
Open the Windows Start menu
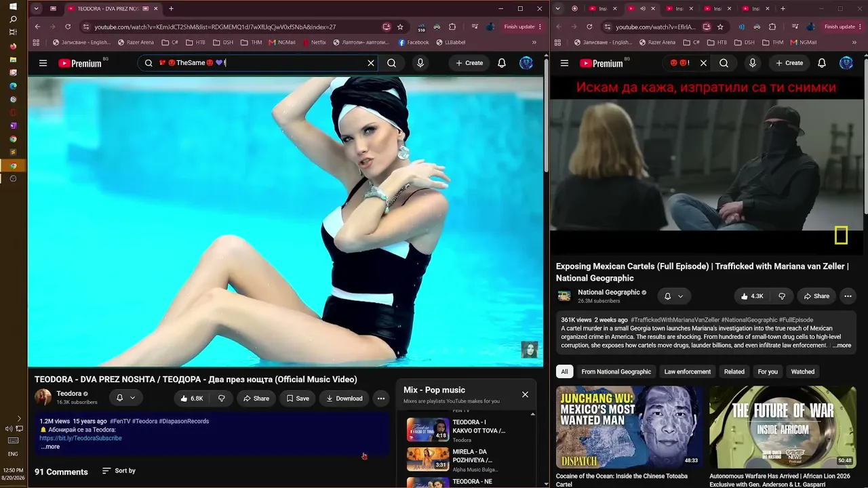click(x=13, y=6)
